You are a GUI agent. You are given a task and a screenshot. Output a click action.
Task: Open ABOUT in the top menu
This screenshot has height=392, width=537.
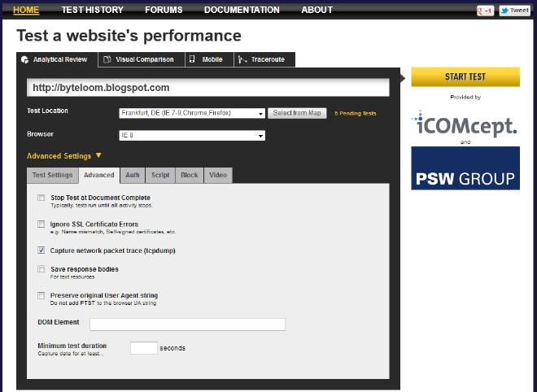(317, 10)
